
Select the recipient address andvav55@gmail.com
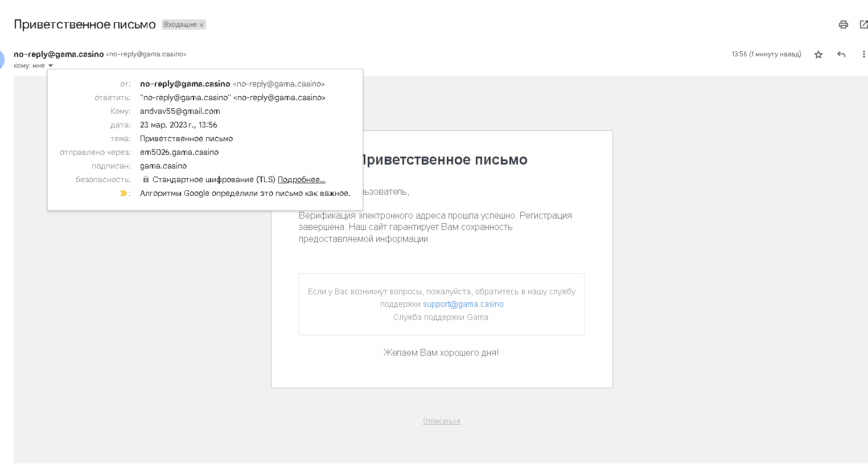(x=180, y=112)
